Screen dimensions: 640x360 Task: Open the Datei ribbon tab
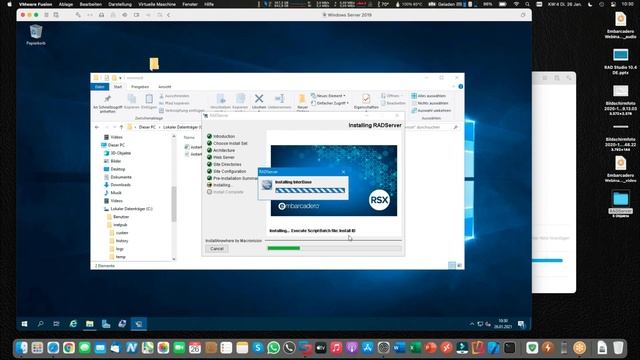tap(100, 87)
